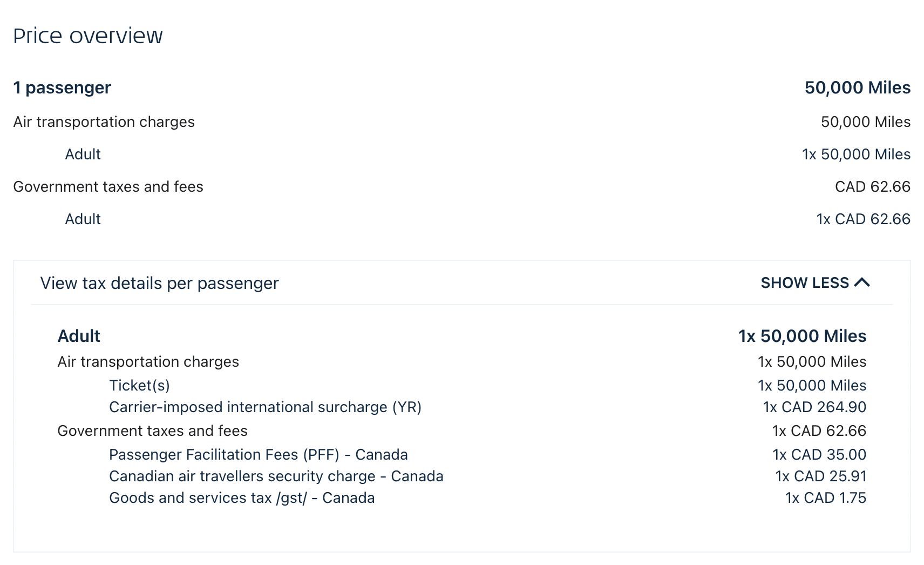Screen dimensions: 924x565
Task: Click the View tax details per passenger header
Action: pyautogui.click(x=160, y=283)
